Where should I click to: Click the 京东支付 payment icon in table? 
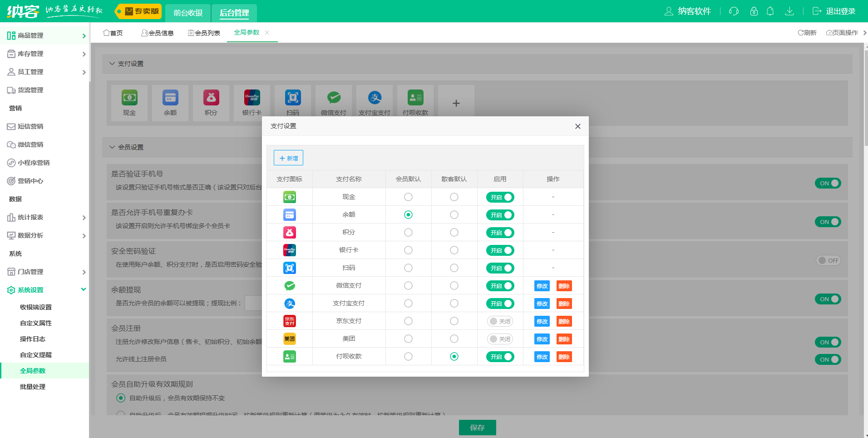click(290, 321)
